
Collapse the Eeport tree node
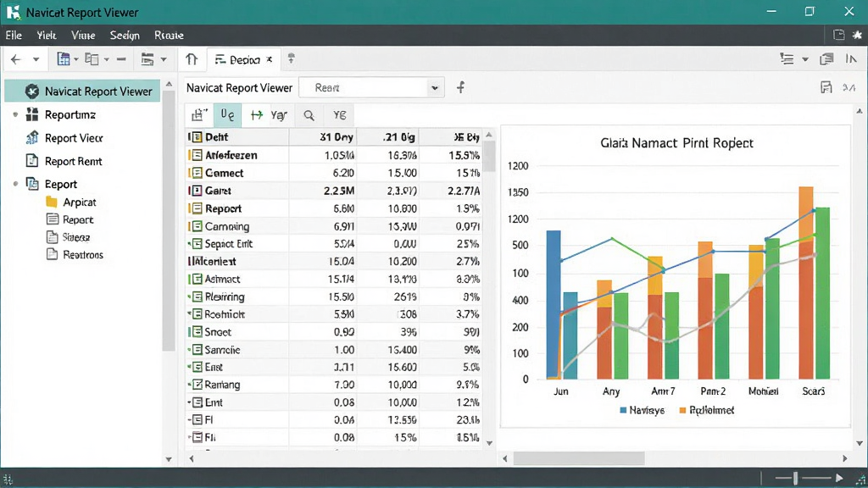[x=15, y=184]
